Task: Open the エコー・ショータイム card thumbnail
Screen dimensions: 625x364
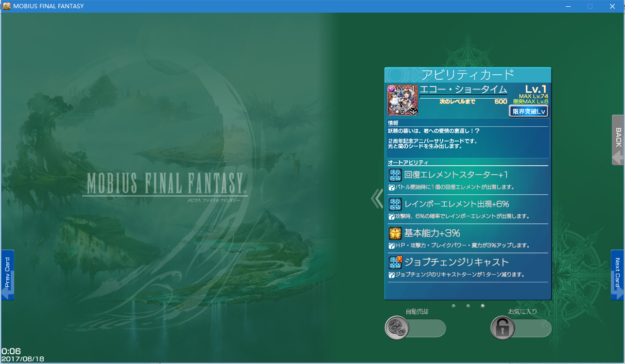Action: pyautogui.click(x=402, y=101)
